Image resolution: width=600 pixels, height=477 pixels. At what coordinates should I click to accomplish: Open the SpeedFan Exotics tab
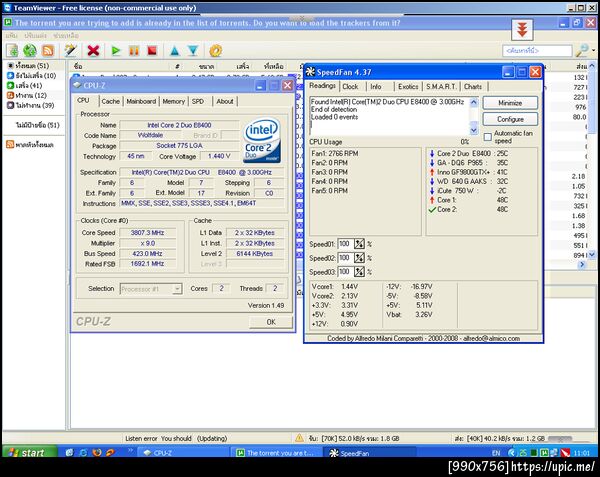pos(408,86)
